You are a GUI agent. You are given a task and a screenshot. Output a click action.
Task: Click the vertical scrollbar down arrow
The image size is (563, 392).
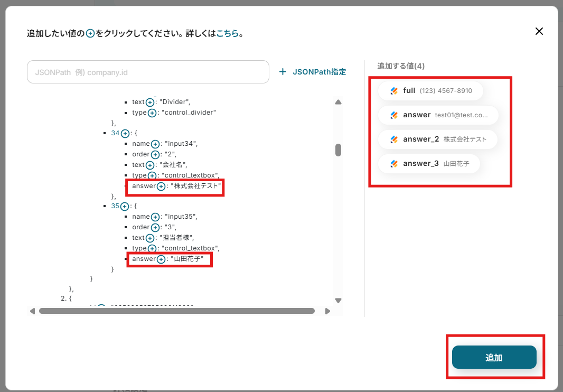(x=338, y=301)
